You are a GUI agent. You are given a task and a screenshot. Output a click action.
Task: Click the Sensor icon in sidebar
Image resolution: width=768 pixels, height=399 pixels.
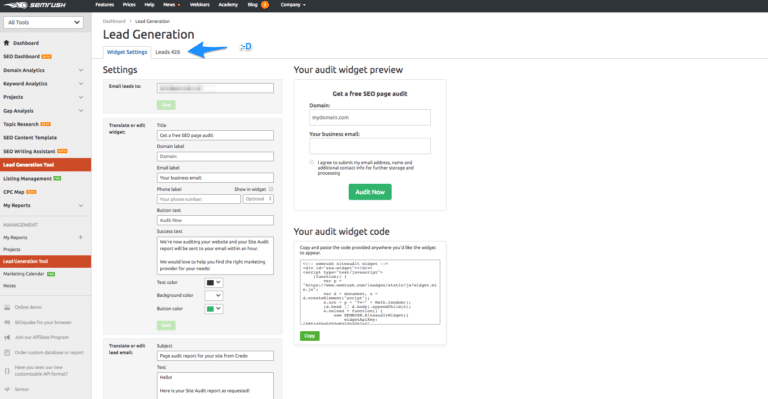[x=7, y=389]
